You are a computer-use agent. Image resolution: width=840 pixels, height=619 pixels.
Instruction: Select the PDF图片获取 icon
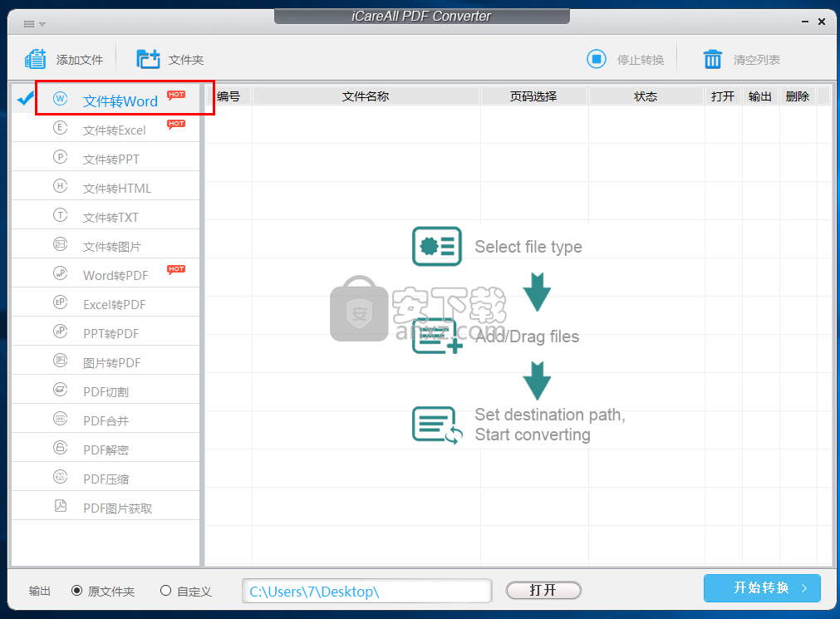(x=61, y=505)
